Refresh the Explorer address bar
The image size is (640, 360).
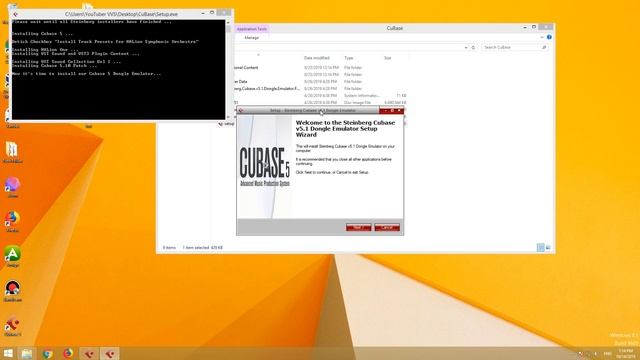pyautogui.click(x=473, y=47)
